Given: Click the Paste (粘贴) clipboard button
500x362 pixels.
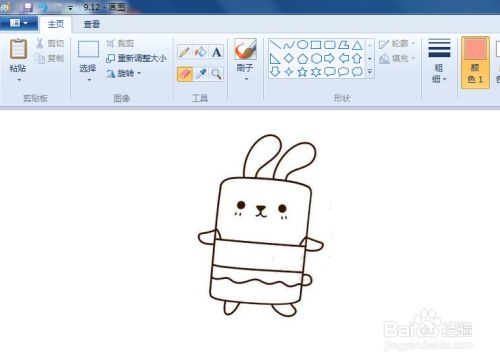Looking at the screenshot, I should pyautogui.click(x=18, y=55).
